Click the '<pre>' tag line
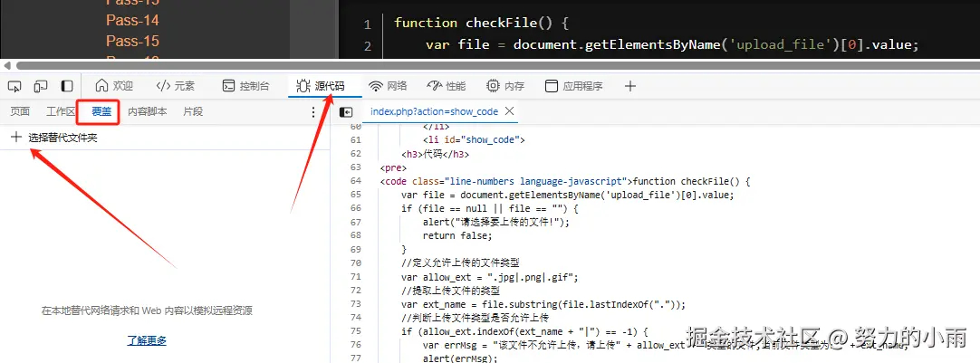The width and height of the screenshot is (980, 363). pyautogui.click(x=393, y=167)
